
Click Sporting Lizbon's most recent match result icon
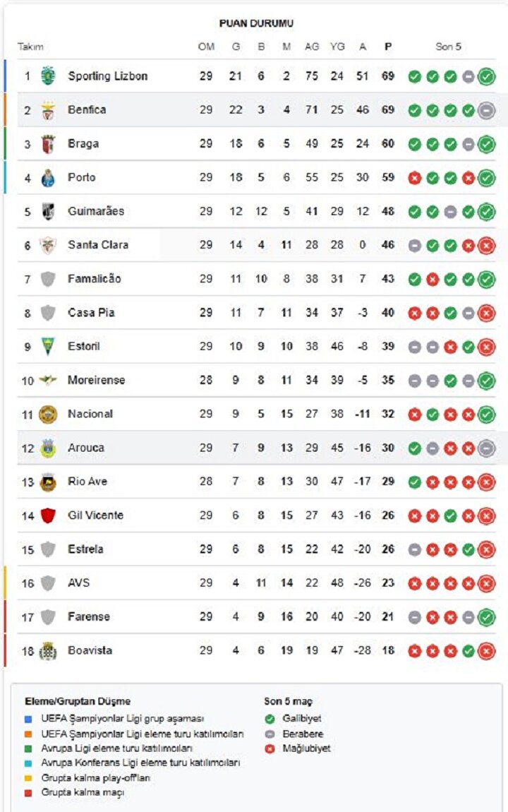point(486,76)
